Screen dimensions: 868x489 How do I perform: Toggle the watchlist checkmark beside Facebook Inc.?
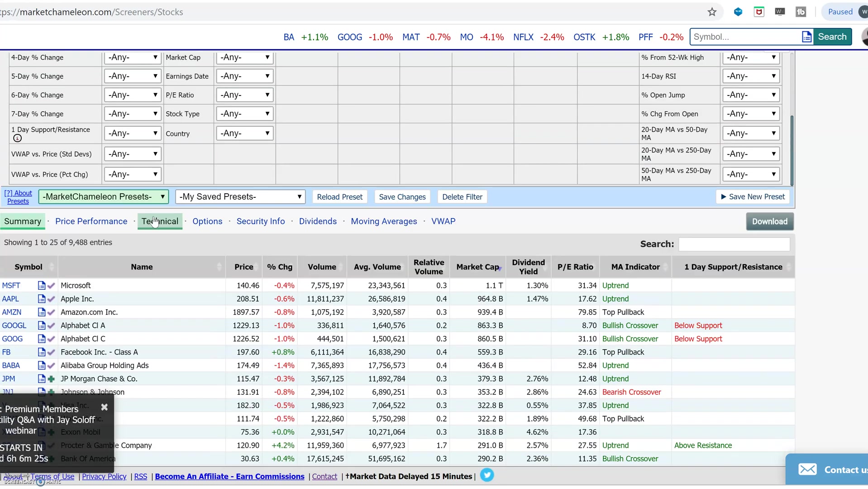tap(51, 352)
